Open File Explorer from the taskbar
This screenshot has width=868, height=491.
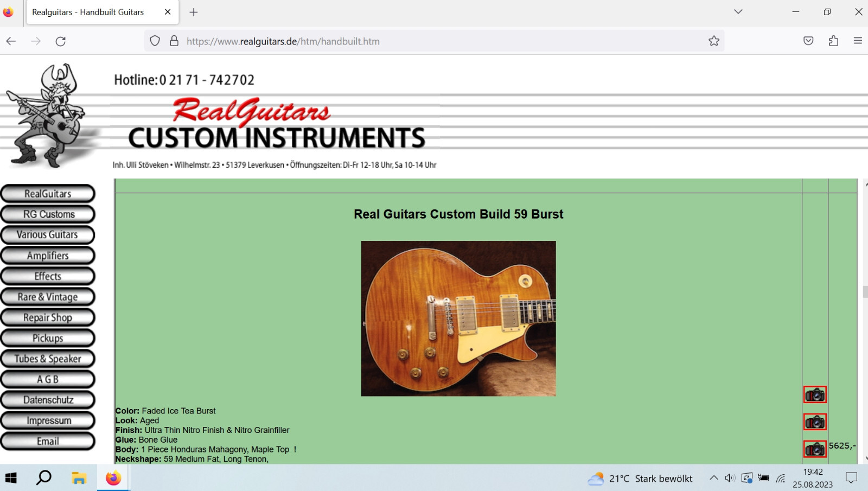(79, 478)
